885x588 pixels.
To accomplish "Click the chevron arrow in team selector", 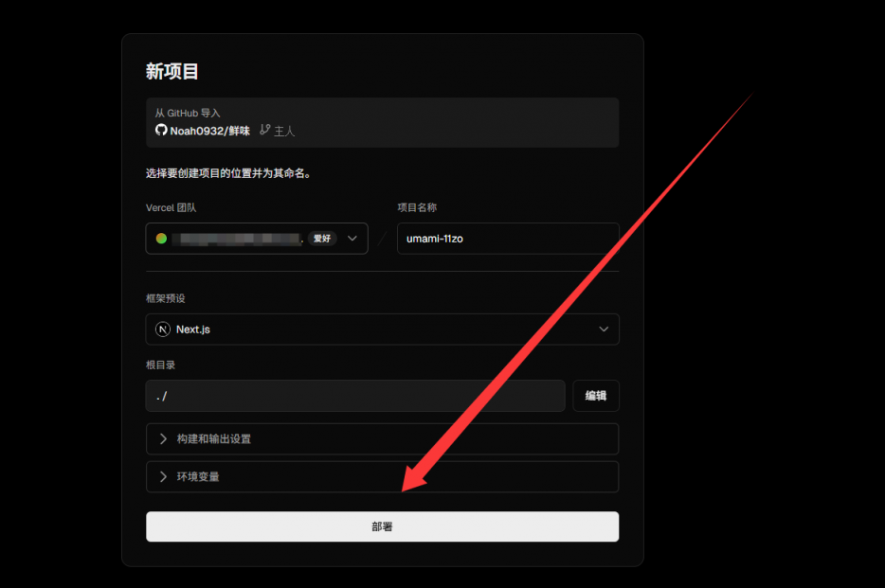I will (x=352, y=239).
